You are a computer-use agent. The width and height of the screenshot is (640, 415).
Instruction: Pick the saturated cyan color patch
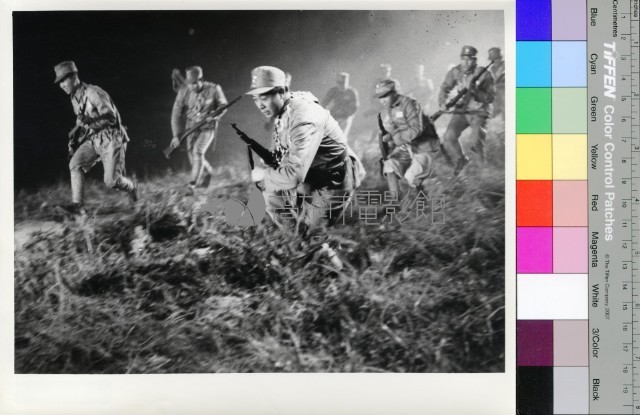tap(534, 64)
